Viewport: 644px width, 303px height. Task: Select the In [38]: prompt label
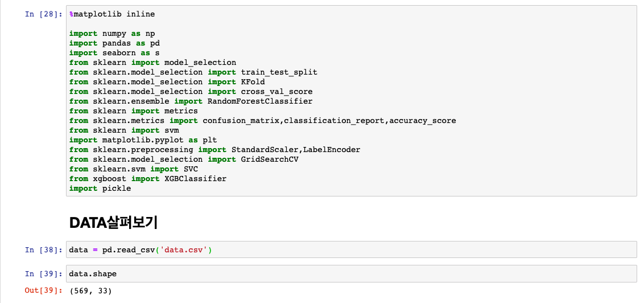pyautogui.click(x=44, y=249)
